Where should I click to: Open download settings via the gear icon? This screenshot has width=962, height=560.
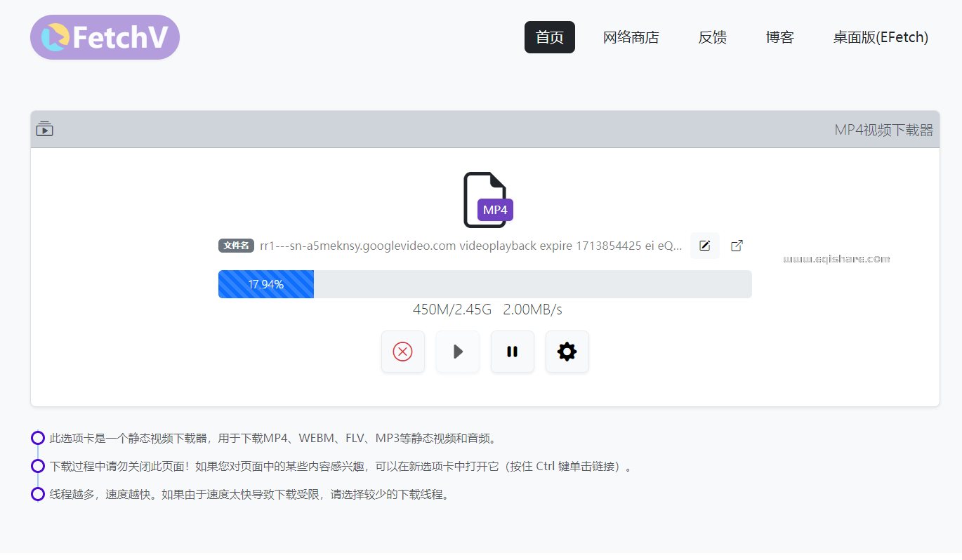coord(567,352)
